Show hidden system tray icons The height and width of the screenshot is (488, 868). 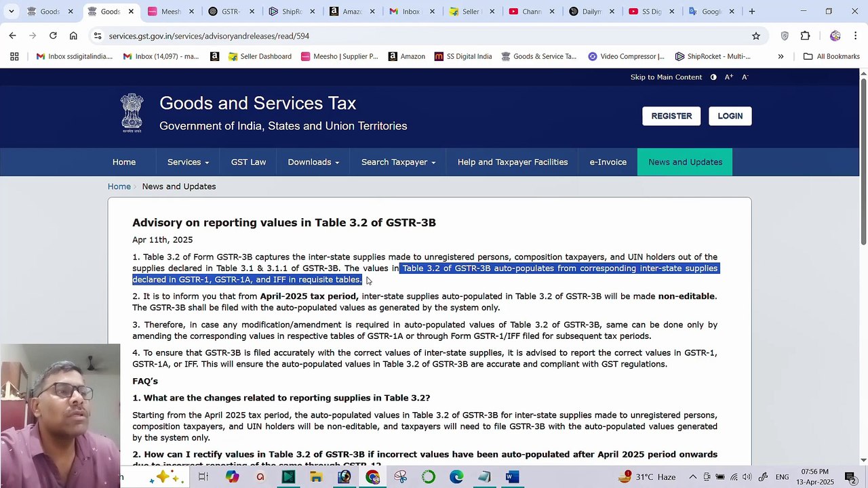tap(692, 477)
